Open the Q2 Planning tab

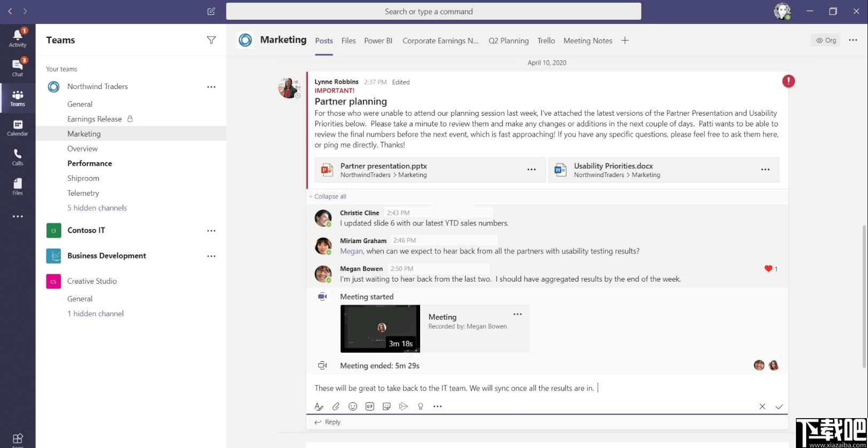tap(509, 41)
